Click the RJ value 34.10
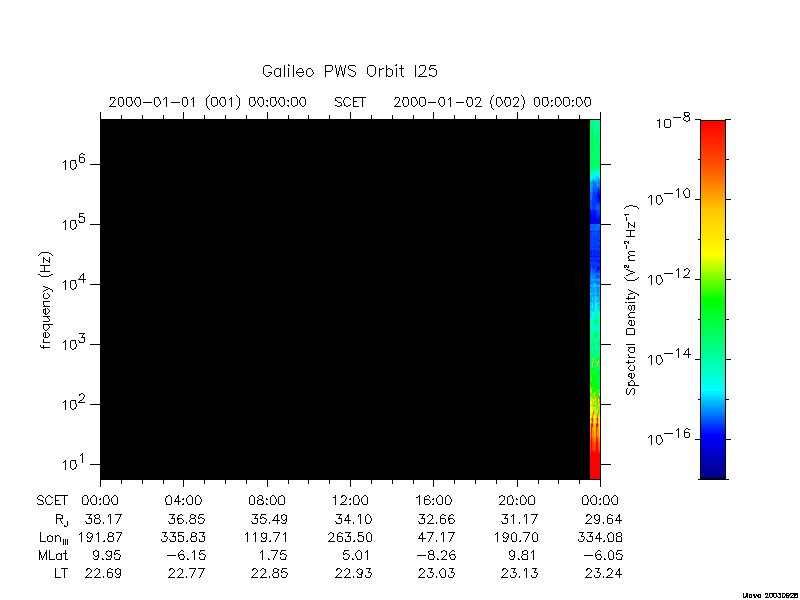 pyautogui.click(x=353, y=519)
